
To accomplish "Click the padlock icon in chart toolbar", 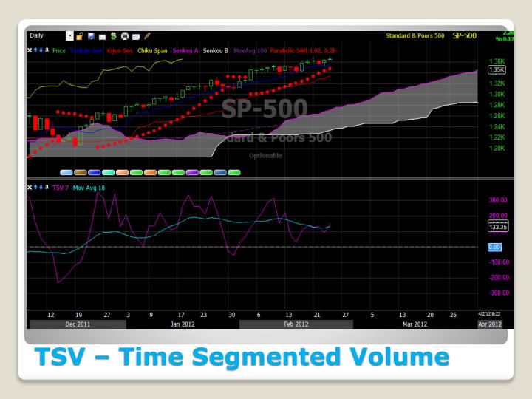I will [x=80, y=36].
